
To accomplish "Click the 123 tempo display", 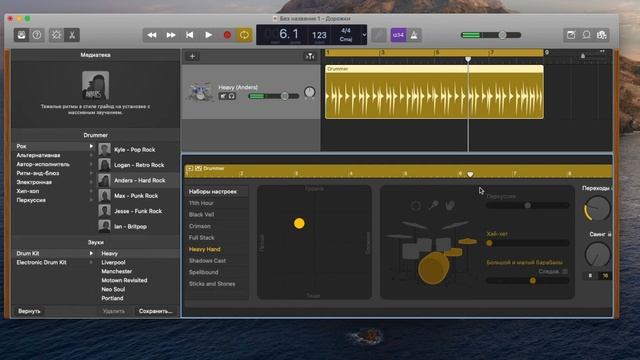I will [319, 35].
